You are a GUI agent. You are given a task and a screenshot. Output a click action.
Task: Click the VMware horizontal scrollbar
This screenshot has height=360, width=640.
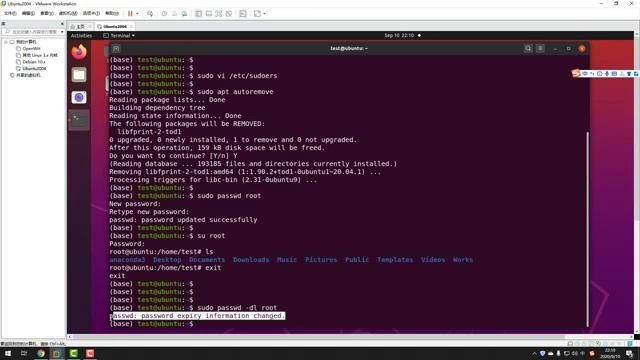coord(318,337)
